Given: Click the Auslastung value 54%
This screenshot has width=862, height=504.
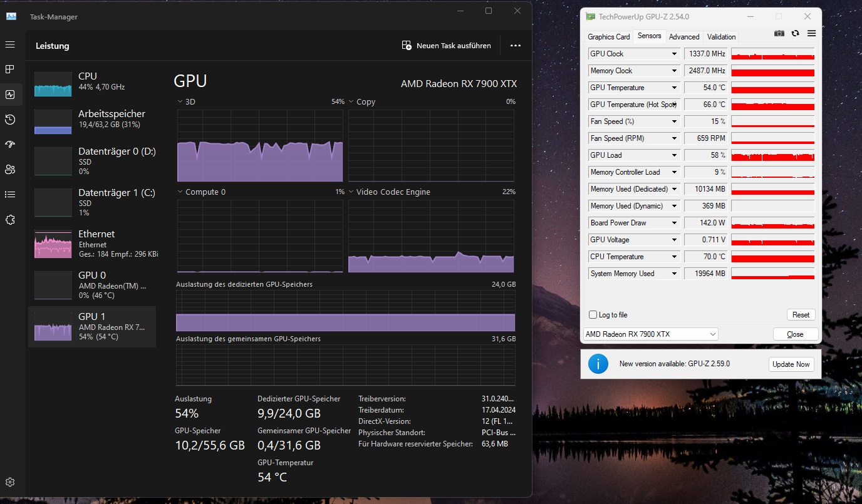Looking at the screenshot, I should click(x=187, y=413).
